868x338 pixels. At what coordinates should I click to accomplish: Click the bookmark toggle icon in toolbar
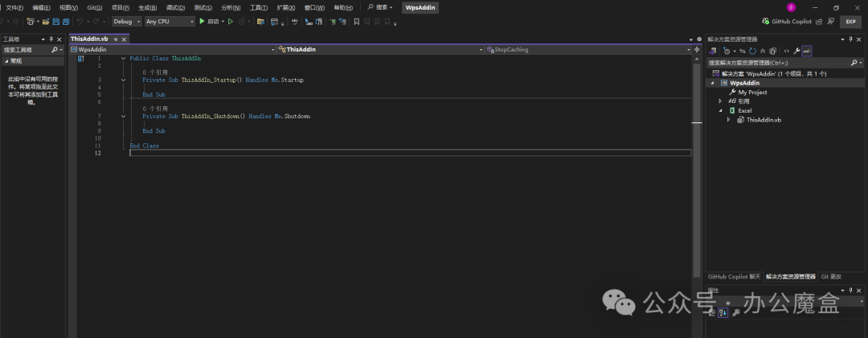pyautogui.click(x=357, y=22)
